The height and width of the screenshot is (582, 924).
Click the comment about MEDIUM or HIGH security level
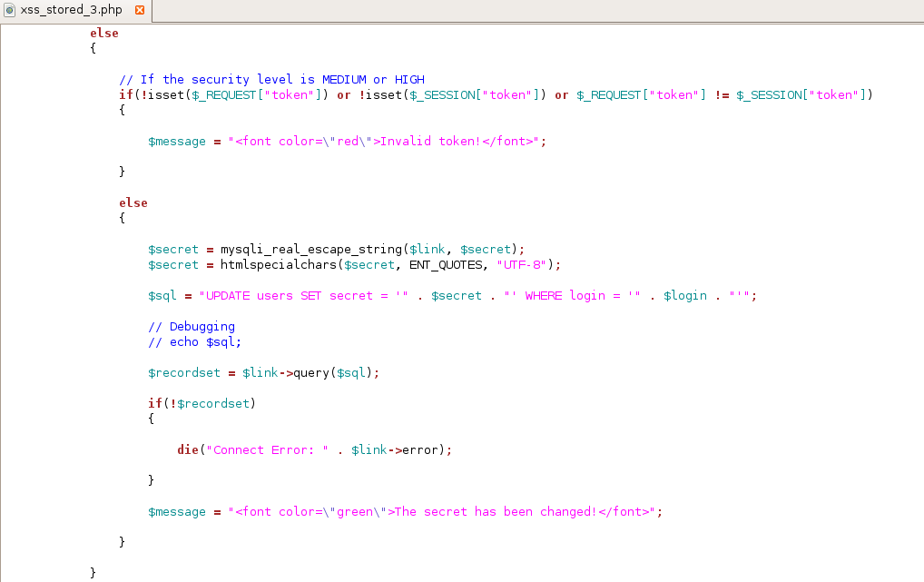[271, 79]
